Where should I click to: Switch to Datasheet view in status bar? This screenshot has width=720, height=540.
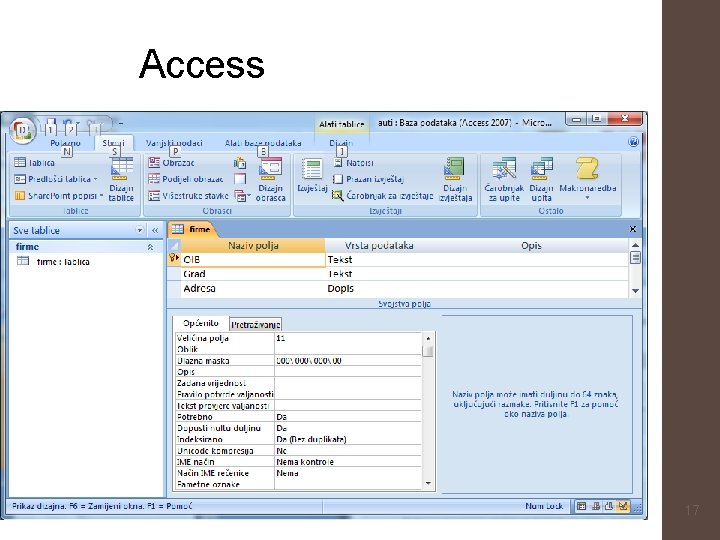[x=581, y=506]
